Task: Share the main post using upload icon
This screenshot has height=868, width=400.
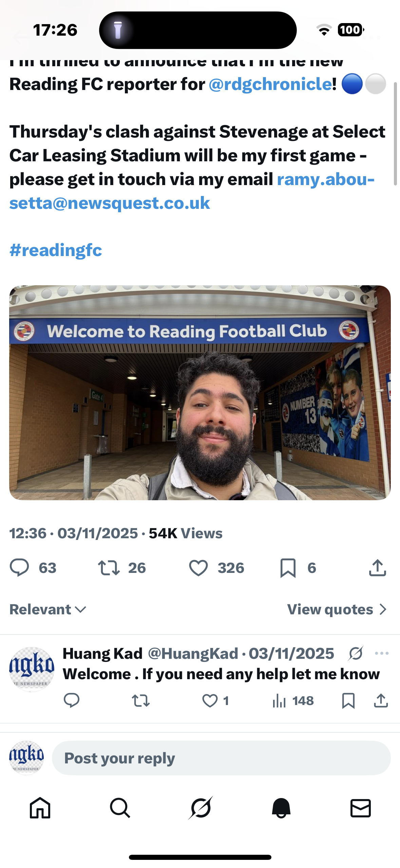Action: pyautogui.click(x=377, y=567)
